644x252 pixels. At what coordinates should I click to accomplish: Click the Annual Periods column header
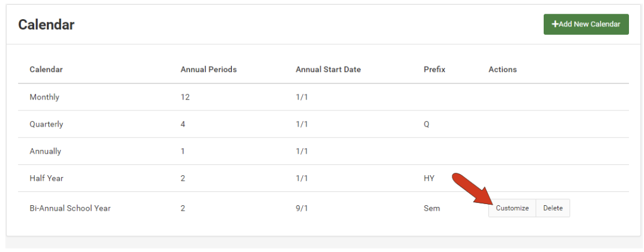(x=208, y=70)
